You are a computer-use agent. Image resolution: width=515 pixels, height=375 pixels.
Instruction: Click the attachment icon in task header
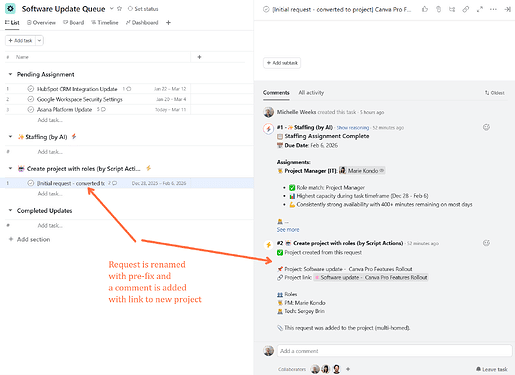438,9
